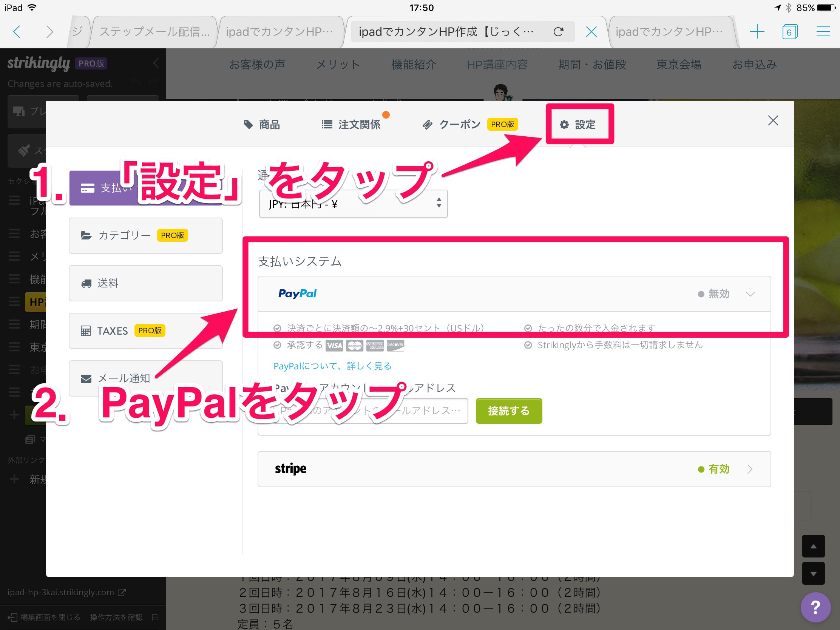
Task: Click the VISA card icon
Action: coord(334,346)
